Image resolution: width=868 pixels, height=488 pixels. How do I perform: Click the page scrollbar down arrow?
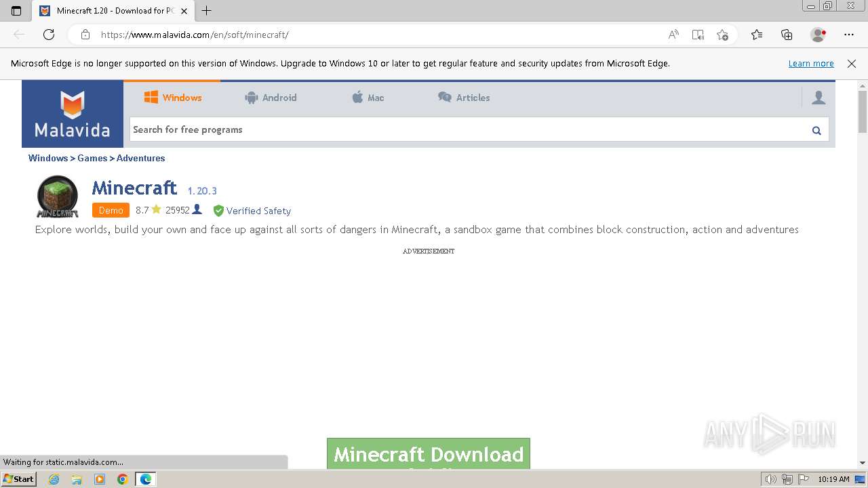click(863, 463)
